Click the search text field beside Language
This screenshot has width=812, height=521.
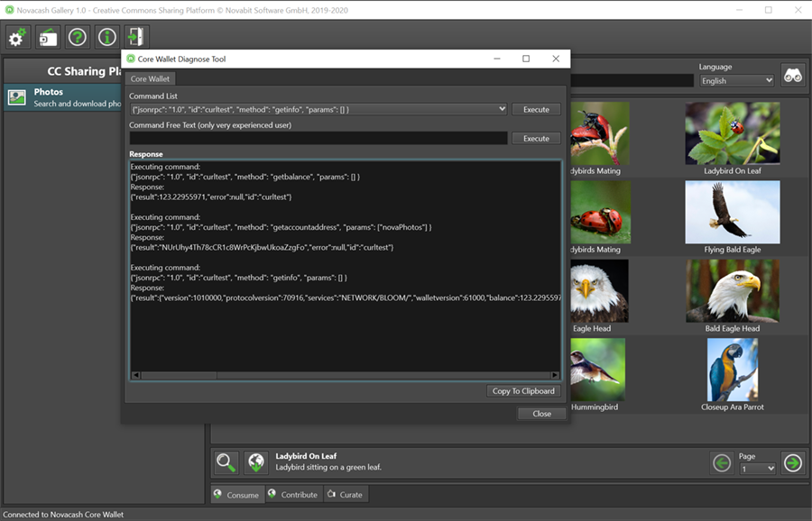click(x=632, y=80)
